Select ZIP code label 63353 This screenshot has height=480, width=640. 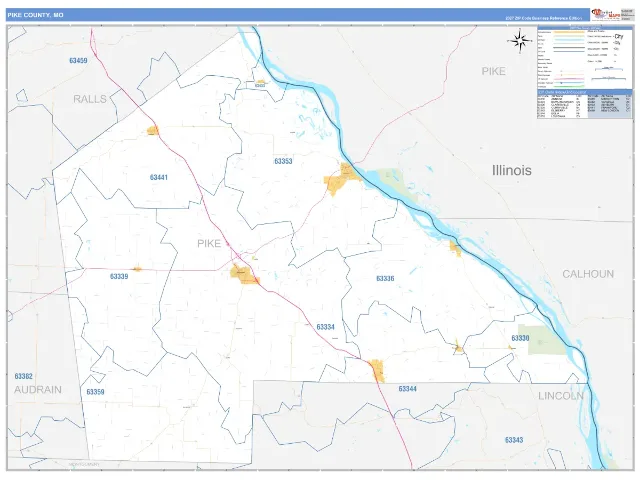click(x=283, y=161)
